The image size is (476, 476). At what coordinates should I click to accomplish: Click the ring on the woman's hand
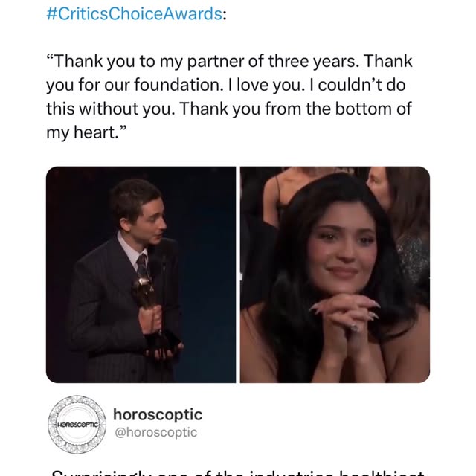coord(353,327)
